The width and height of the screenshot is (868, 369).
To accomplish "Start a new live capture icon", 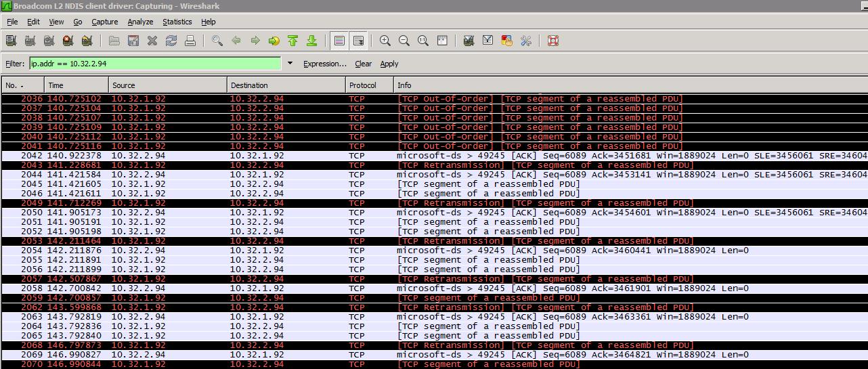I will tap(49, 41).
